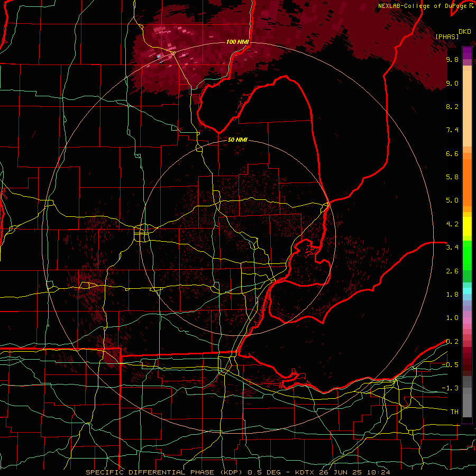Screen dimensions: 476x476
Task: Pick the bright green segment of color bar
Action: point(467,255)
